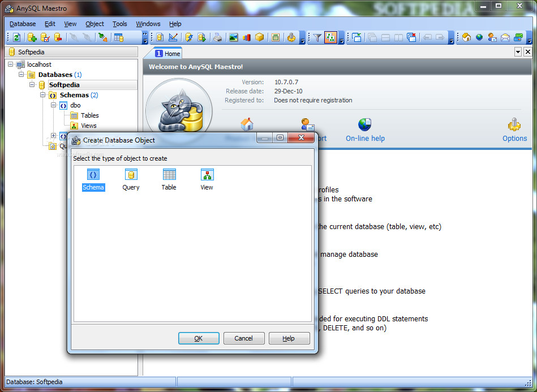Viewport: 537px width, 392px height.
Task: Select View object type in dialog
Action: pyautogui.click(x=207, y=180)
